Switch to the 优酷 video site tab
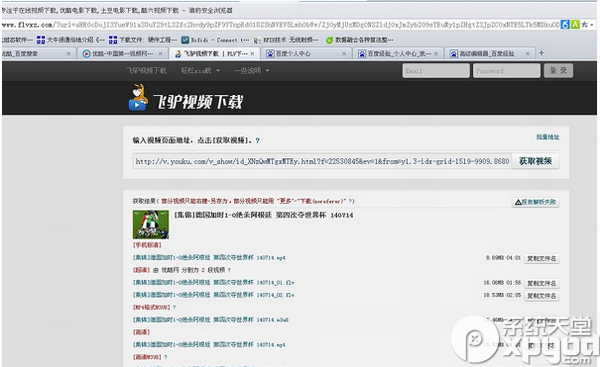The width and height of the screenshot is (600, 367). (x=122, y=54)
